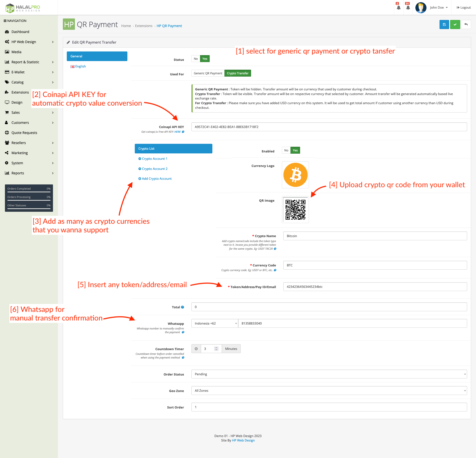Open the Media section in the sidebar

pyautogui.click(x=16, y=52)
